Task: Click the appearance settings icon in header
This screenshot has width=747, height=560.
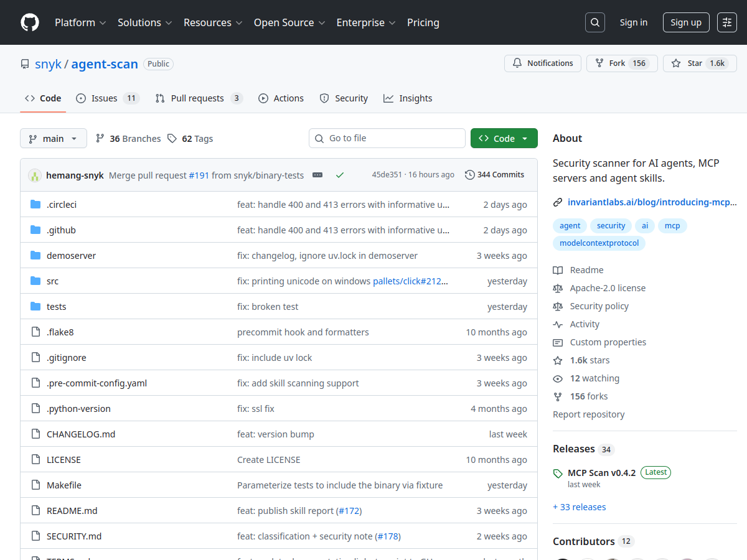Action: pos(726,22)
